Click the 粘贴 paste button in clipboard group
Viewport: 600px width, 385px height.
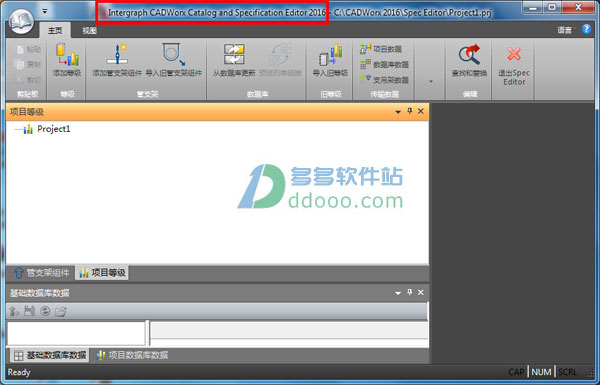pyautogui.click(x=28, y=49)
